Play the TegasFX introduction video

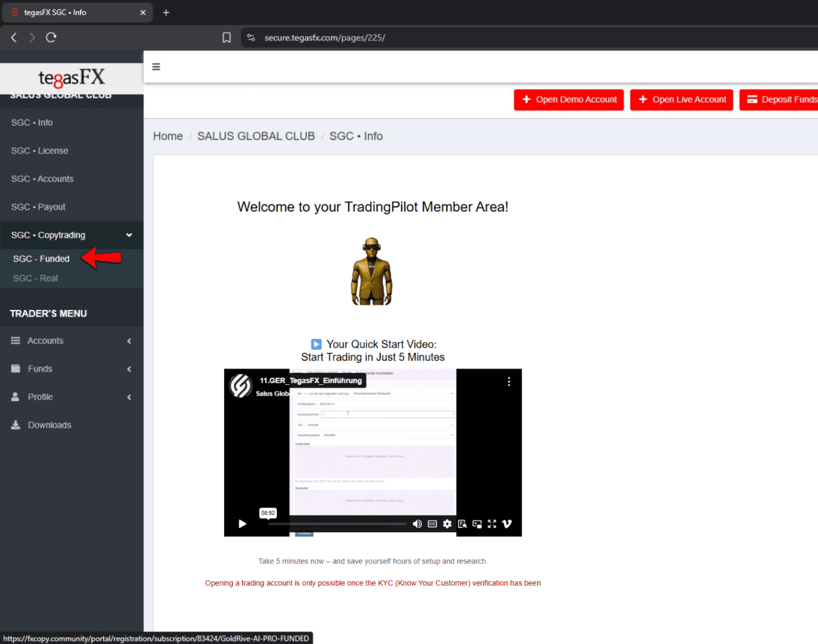click(242, 524)
